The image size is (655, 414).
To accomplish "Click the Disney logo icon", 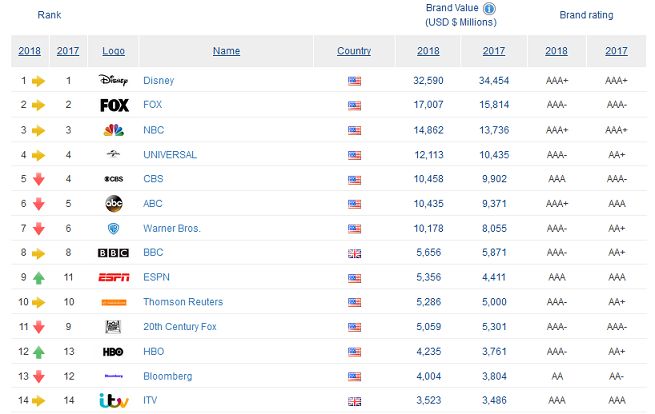I will click(113, 80).
